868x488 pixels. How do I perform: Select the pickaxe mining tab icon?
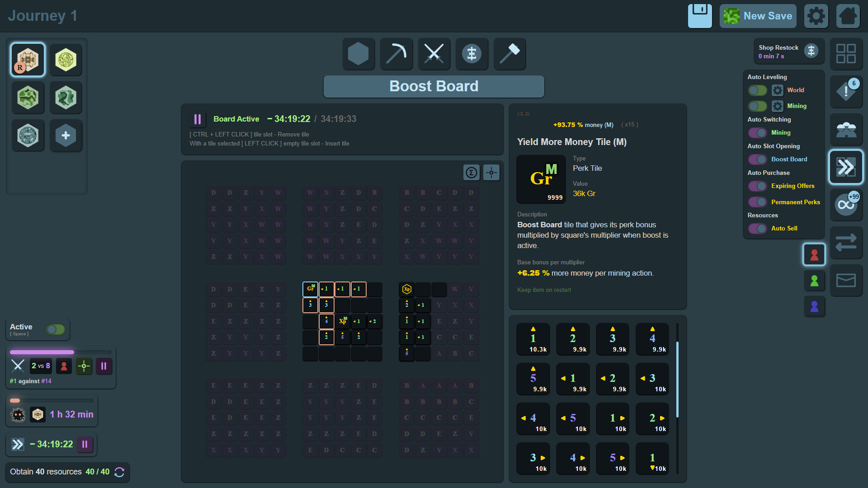(396, 54)
